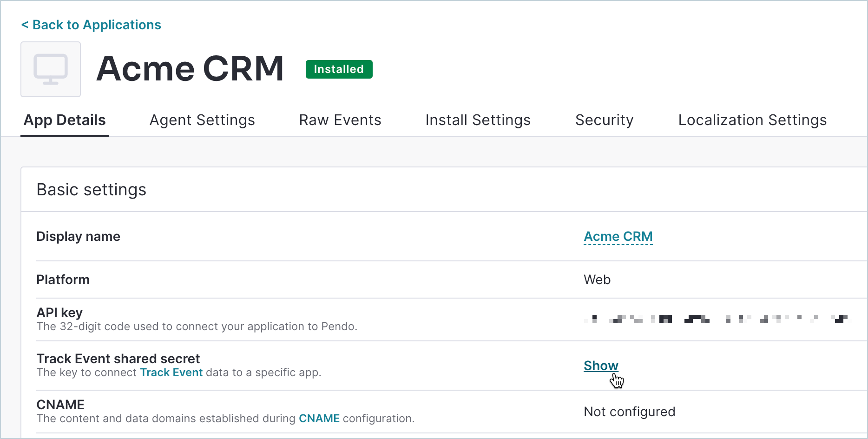868x439 pixels.
Task: Click the green Installed status badge
Action: (x=339, y=69)
